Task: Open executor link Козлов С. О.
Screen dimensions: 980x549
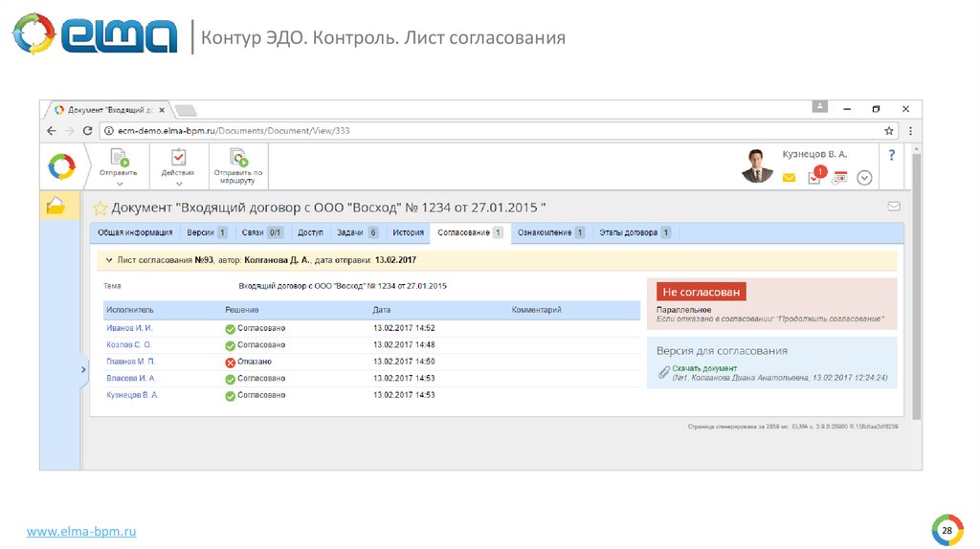Action: 129,344
